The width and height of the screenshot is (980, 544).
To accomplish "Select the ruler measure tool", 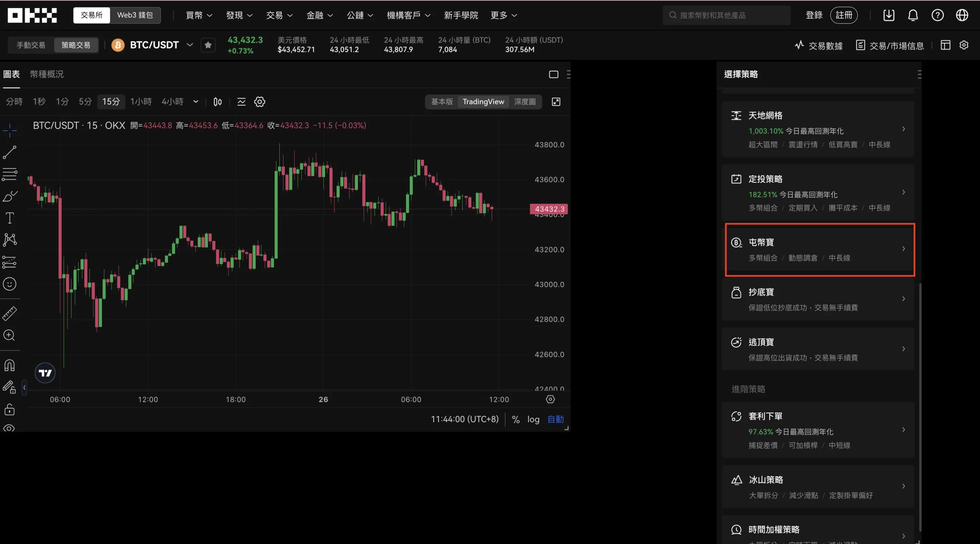I will pos(10,313).
